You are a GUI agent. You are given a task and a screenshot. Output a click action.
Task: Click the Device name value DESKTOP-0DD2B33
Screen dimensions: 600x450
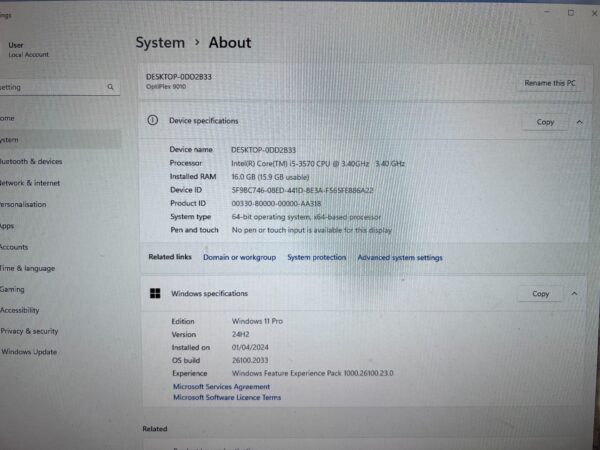tap(263, 150)
